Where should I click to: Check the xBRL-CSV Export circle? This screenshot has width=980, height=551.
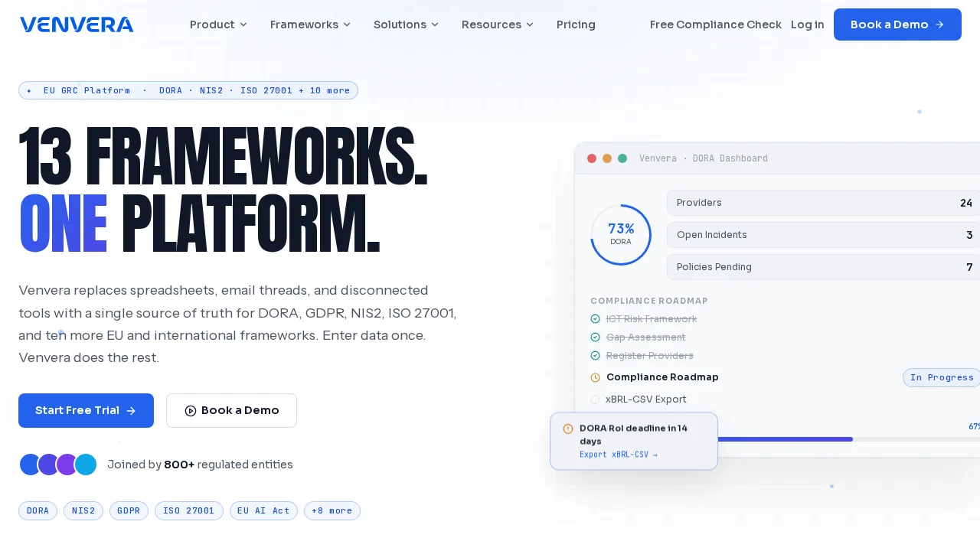tap(595, 399)
